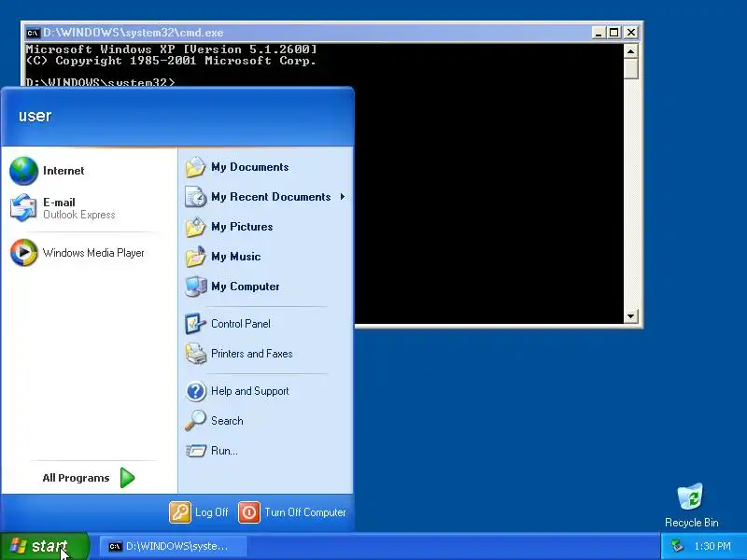
Task: Click the Log Off text label
Action: click(212, 512)
